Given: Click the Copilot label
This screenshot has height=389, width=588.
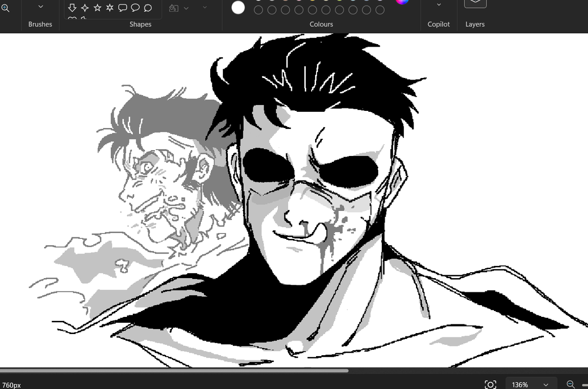Looking at the screenshot, I should pos(439,24).
